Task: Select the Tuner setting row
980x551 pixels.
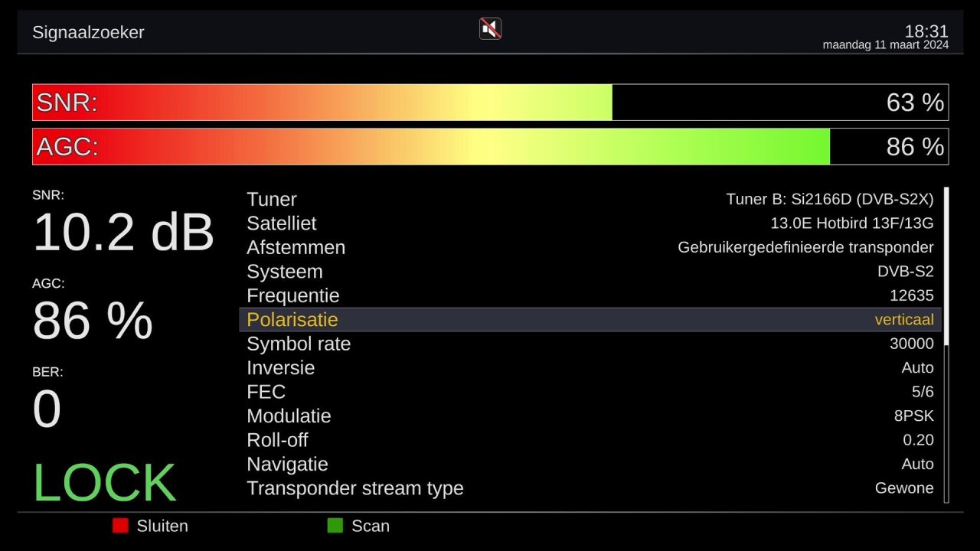Action: pos(590,199)
